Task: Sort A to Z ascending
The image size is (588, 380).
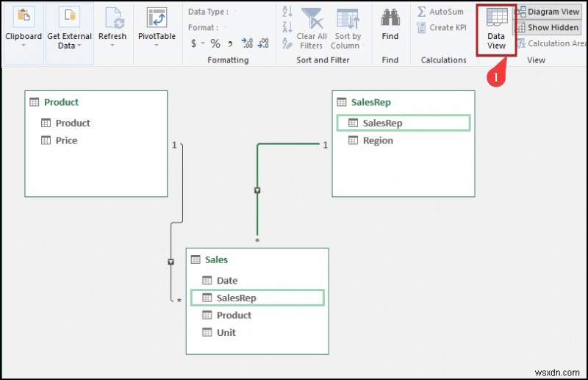Action: coord(287,11)
